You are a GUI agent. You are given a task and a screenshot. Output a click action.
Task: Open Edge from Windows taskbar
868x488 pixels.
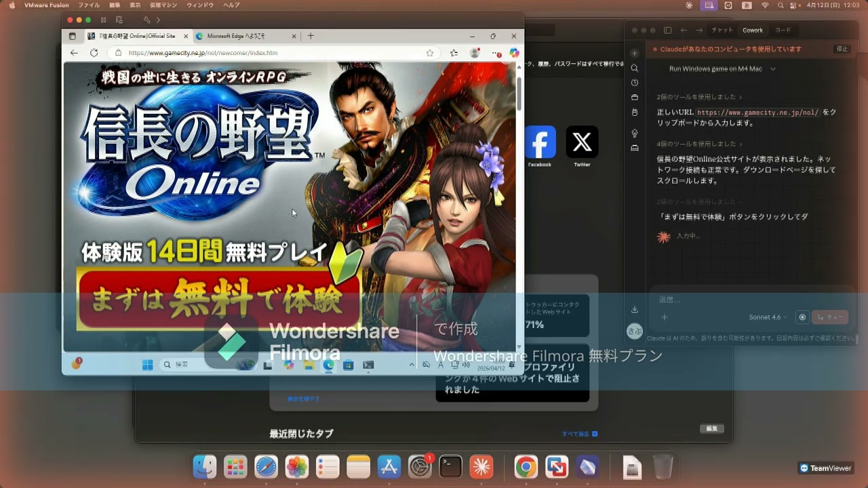point(328,365)
